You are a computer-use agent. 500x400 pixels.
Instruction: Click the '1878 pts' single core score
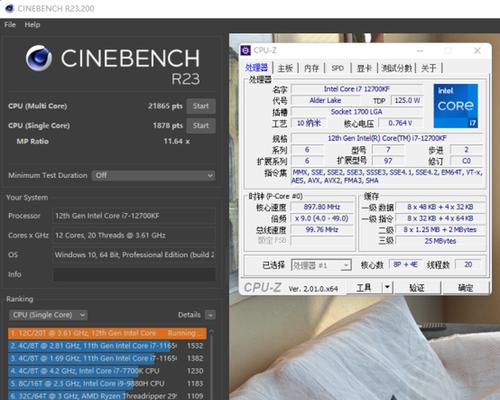point(168,126)
